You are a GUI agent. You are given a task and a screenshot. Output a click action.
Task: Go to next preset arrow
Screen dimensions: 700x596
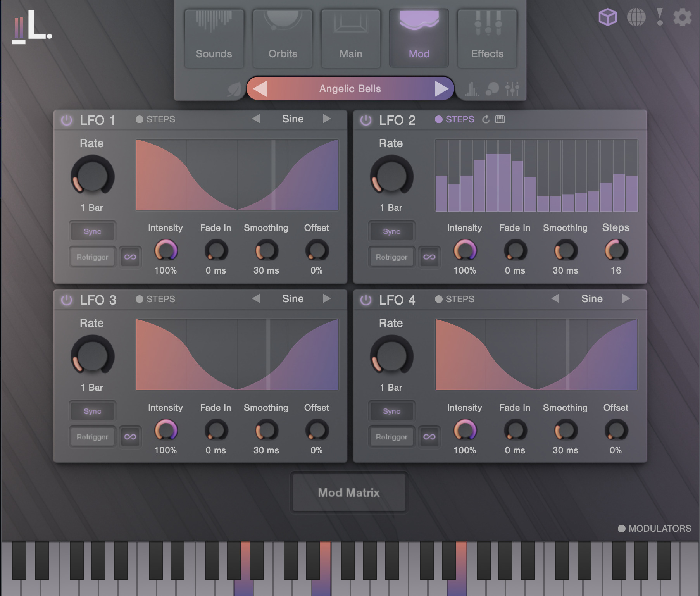click(441, 89)
